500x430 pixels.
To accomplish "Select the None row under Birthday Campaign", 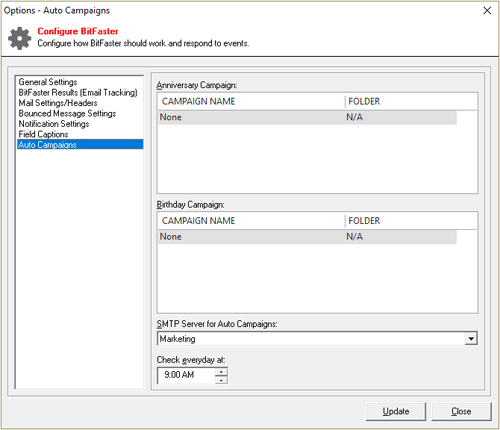I will pyautogui.click(x=307, y=237).
